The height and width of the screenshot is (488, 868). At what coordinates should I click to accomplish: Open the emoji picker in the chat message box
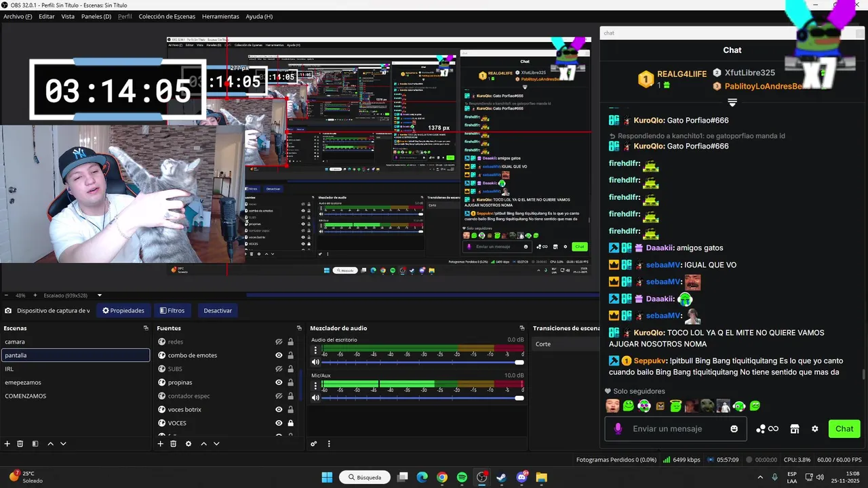[734, 428]
